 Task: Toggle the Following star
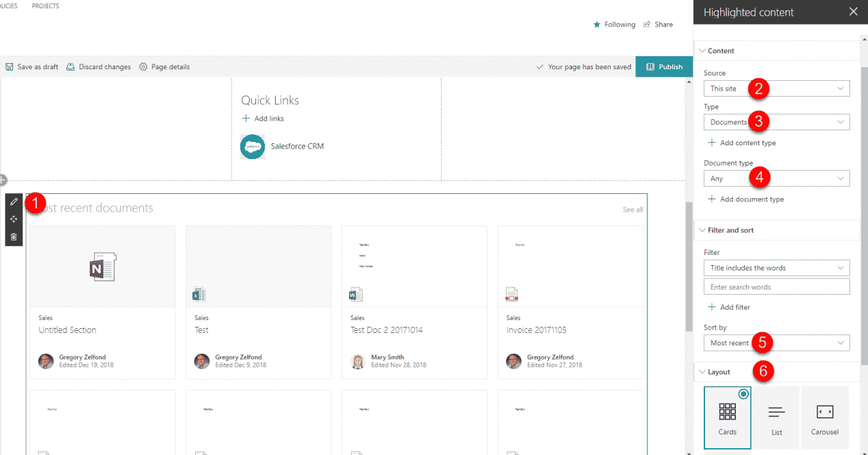point(596,24)
